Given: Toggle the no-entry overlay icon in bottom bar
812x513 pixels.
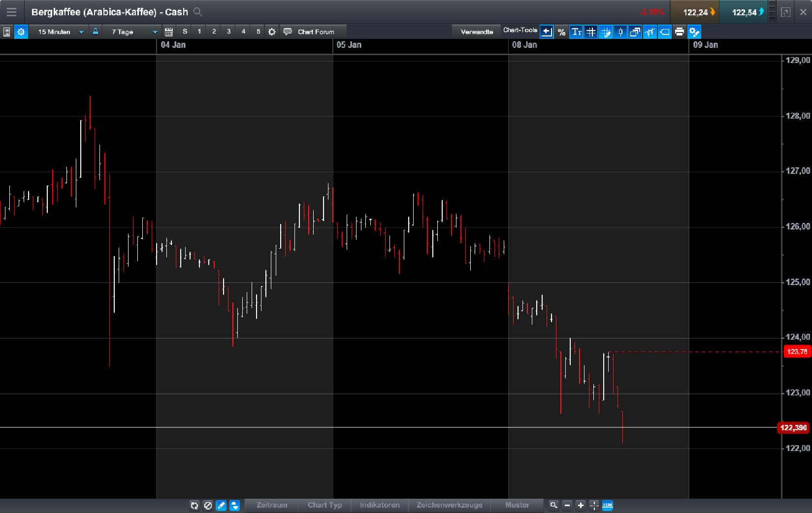Looking at the screenshot, I should (208, 505).
